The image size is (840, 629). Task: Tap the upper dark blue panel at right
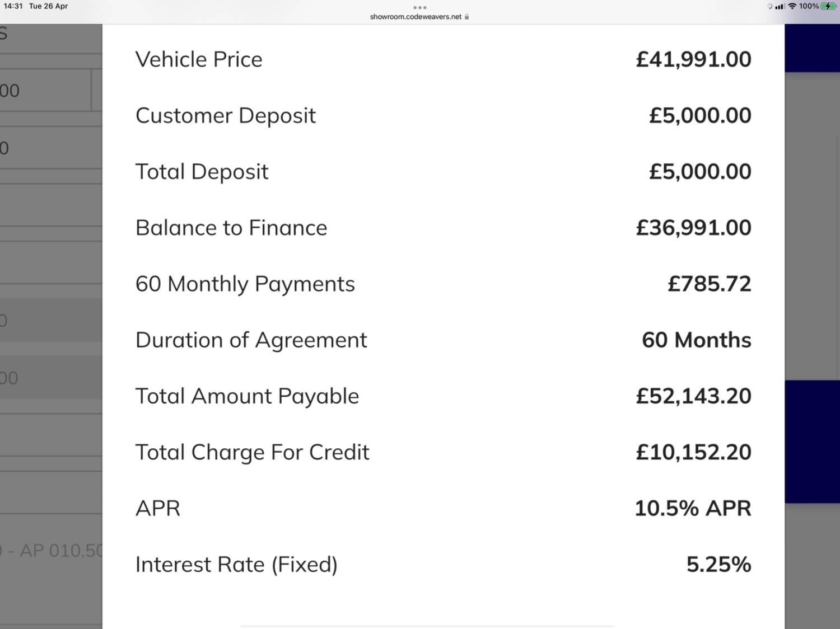pyautogui.click(x=812, y=48)
